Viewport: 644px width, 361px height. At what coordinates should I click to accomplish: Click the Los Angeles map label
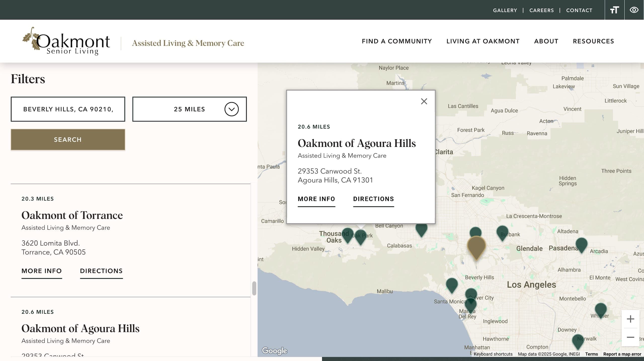coord(531,285)
